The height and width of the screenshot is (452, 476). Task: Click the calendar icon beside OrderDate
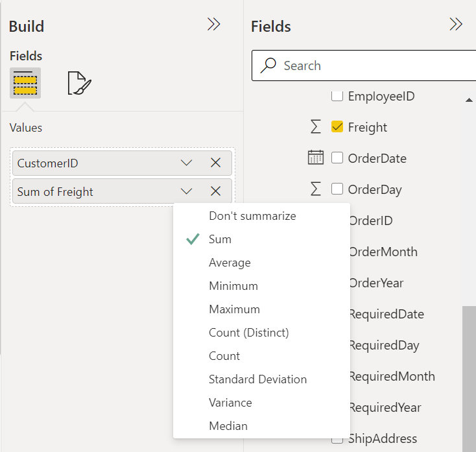[x=316, y=158]
